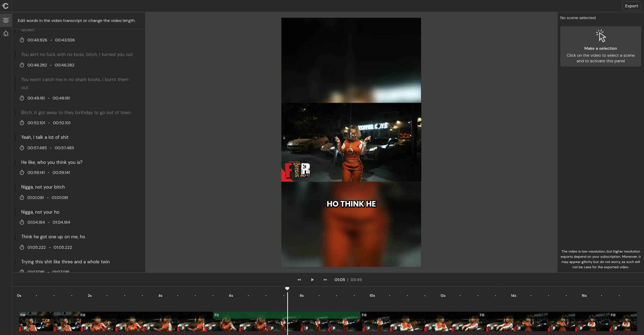Viewport: 644px width, 335px height.
Task: Click stopwatch icon beside 00:49.181
Action: [22, 98]
